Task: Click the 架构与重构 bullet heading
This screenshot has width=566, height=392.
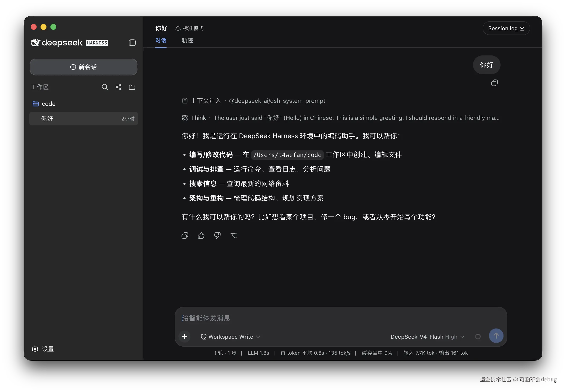Action: 206,198
